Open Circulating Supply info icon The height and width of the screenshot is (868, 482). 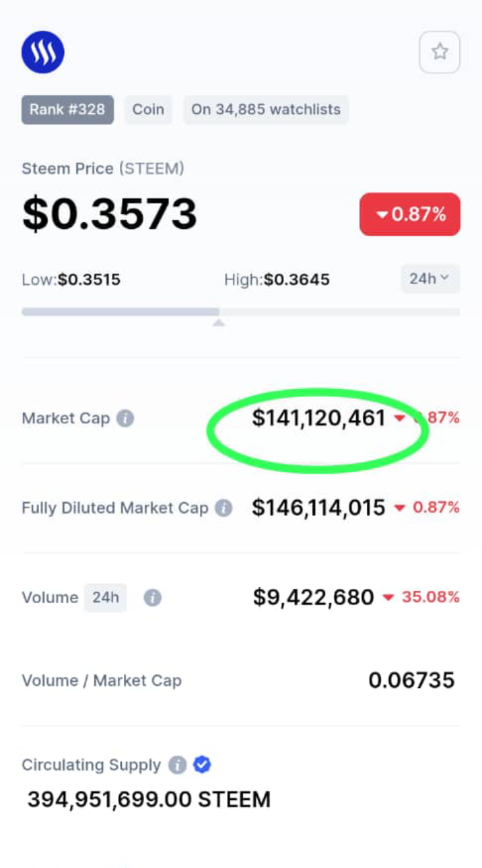(177, 765)
